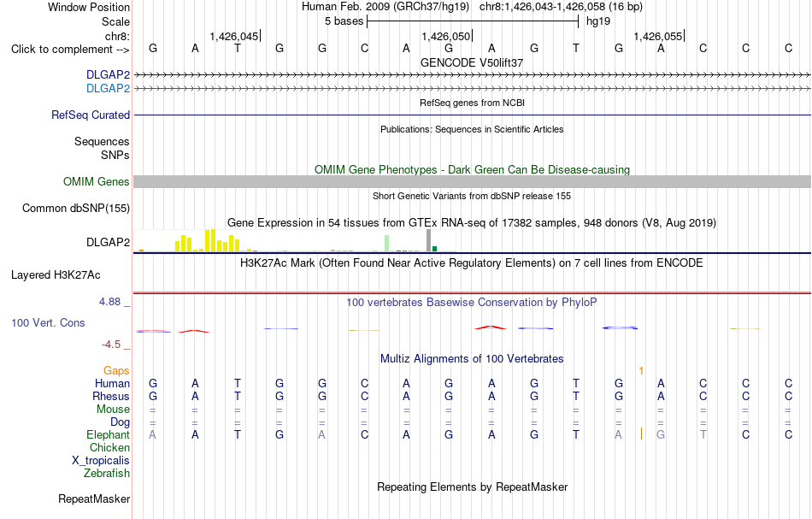Select the 100 Vert. Cons track label
Image resolution: width=812 pixels, height=519 pixels.
[x=48, y=322]
